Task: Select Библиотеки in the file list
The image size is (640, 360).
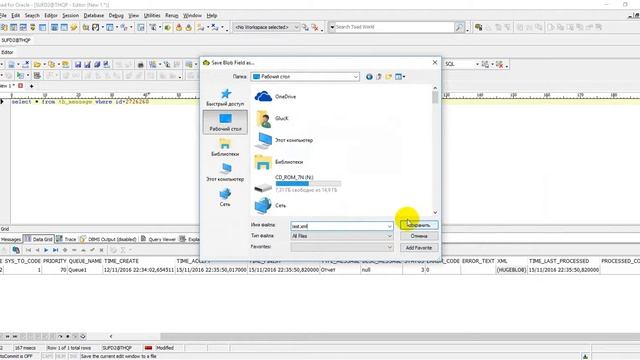Action: click(x=279, y=162)
